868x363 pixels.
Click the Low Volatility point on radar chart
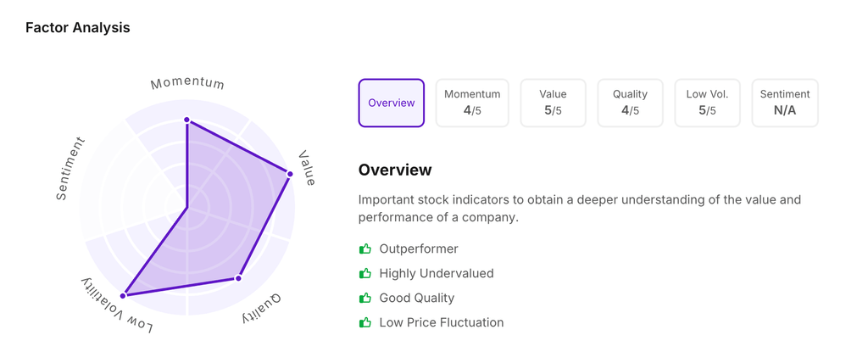124,296
